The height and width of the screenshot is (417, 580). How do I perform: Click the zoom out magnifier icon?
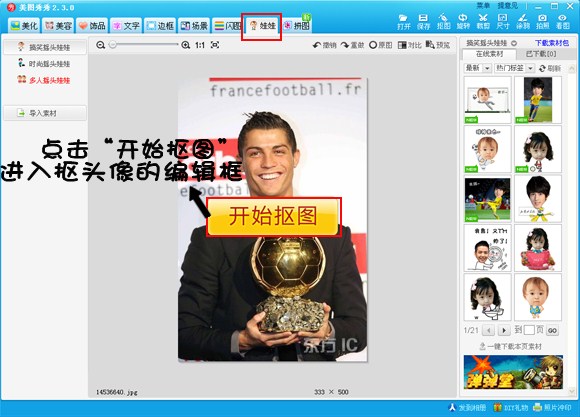[x=100, y=45]
